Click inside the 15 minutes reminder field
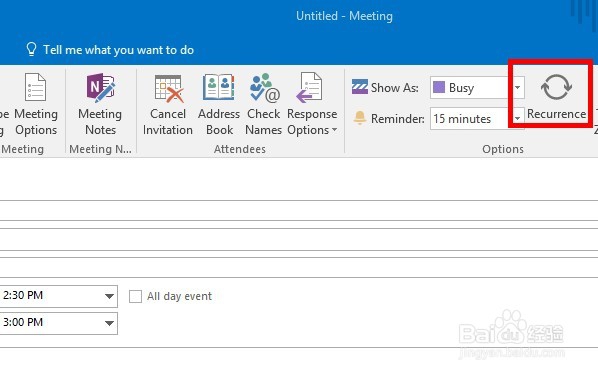 471,119
